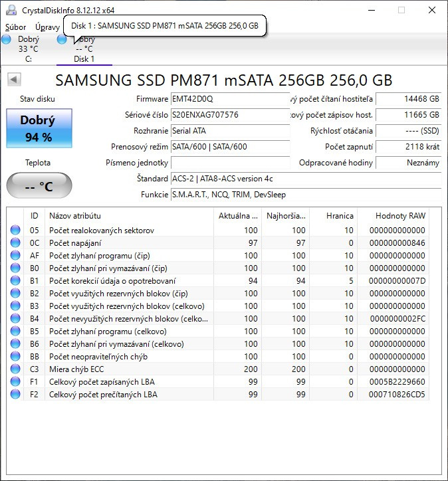Click the Prenosový režim field SATA/600
This screenshot has width=448, height=481.
(x=230, y=147)
